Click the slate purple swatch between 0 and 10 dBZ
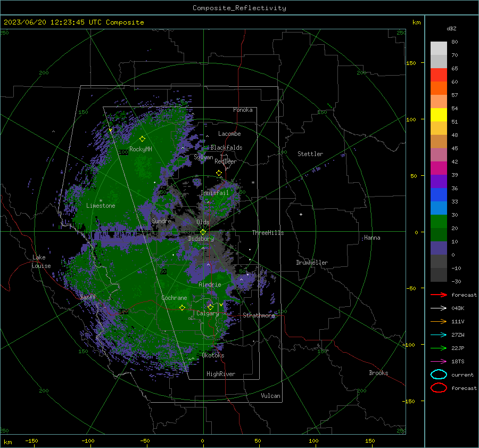The height and width of the screenshot is (448, 479). [439, 248]
